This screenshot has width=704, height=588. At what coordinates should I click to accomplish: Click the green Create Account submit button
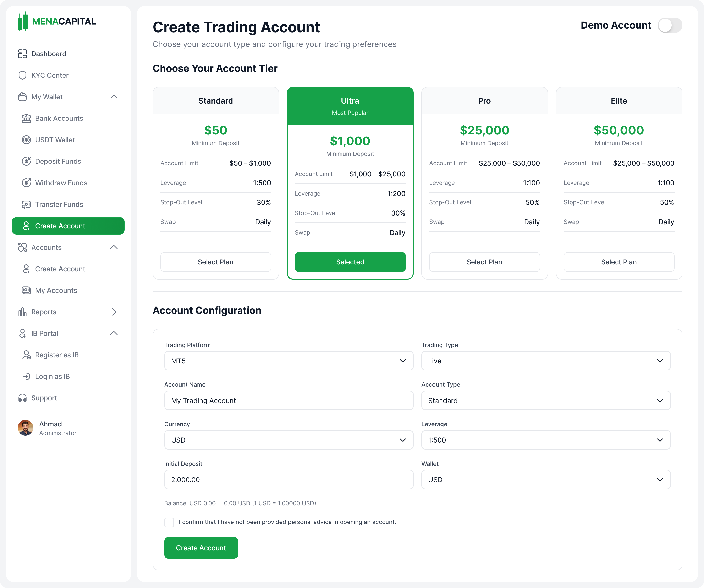click(201, 548)
